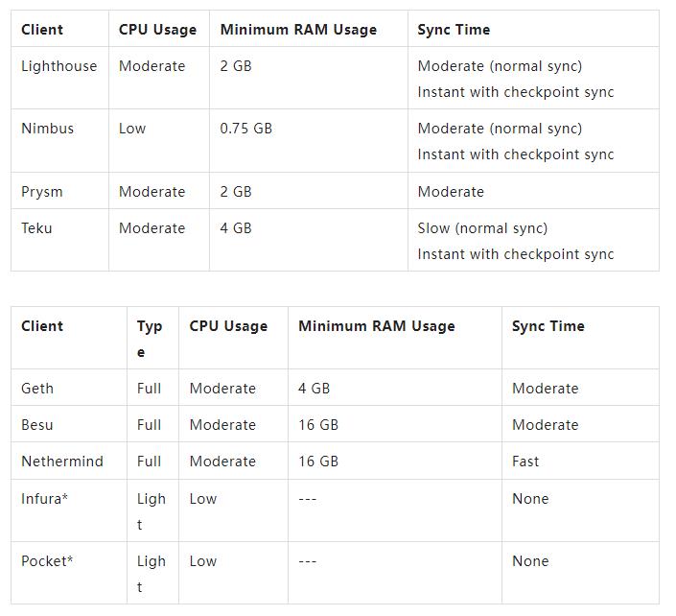Select the Nimbus client name
Viewport: 676px width, 616px height.
click(47, 129)
